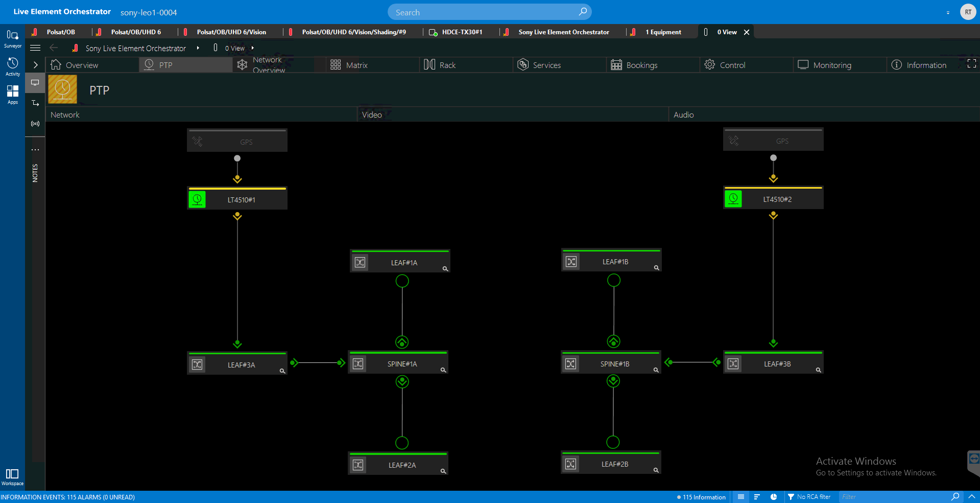Switch to the Network Overview tab

tap(279, 65)
